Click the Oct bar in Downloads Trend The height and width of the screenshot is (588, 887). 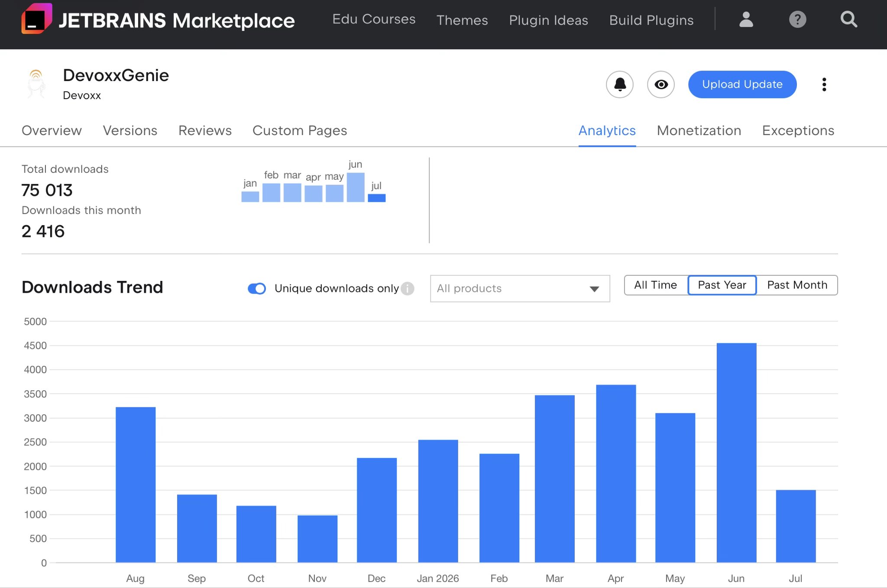click(256, 534)
